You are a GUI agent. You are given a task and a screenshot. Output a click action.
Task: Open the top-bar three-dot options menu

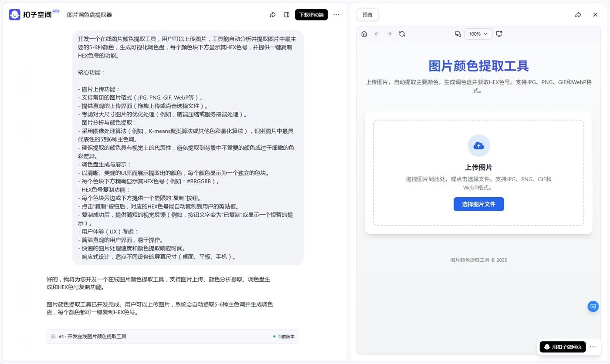click(336, 14)
